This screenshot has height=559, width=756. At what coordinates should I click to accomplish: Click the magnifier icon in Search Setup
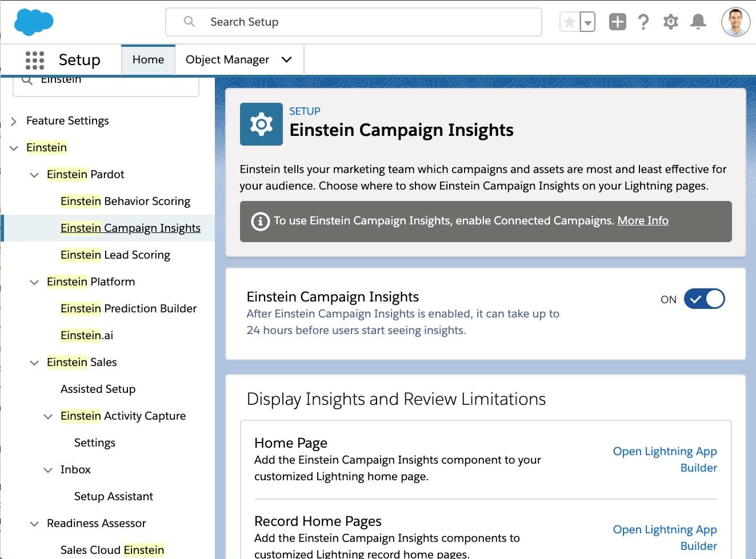pos(190,22)
